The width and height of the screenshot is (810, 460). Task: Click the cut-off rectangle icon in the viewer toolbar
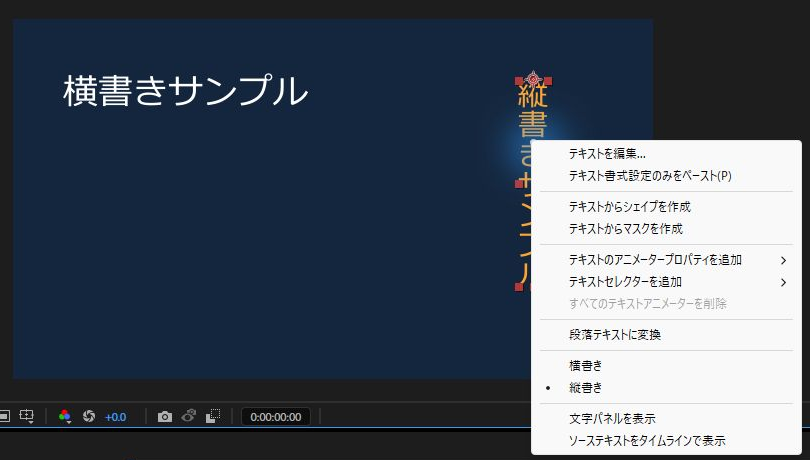5,416
